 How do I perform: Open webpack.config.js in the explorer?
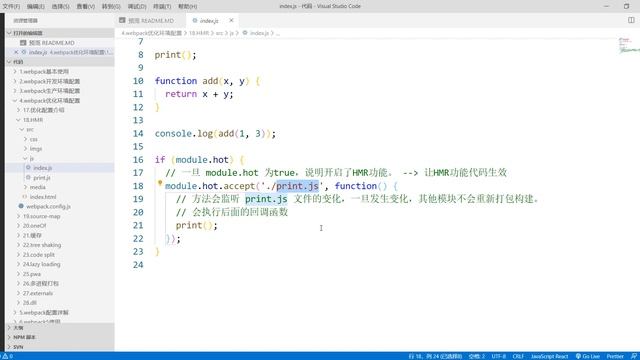60,207
